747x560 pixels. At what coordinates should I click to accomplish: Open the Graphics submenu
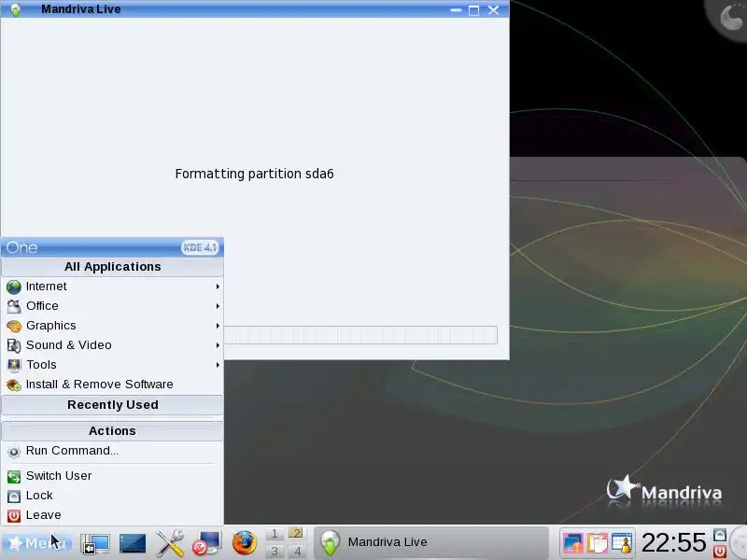tap(113, 325)
